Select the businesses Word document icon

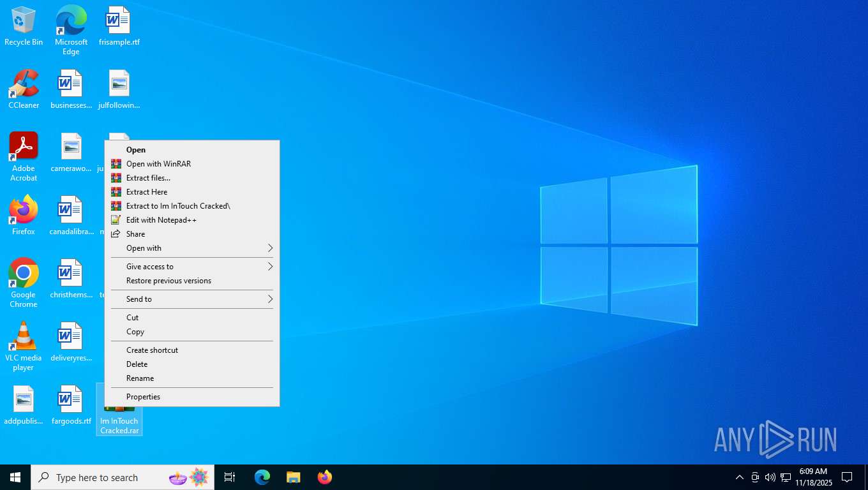click(71, 89)
